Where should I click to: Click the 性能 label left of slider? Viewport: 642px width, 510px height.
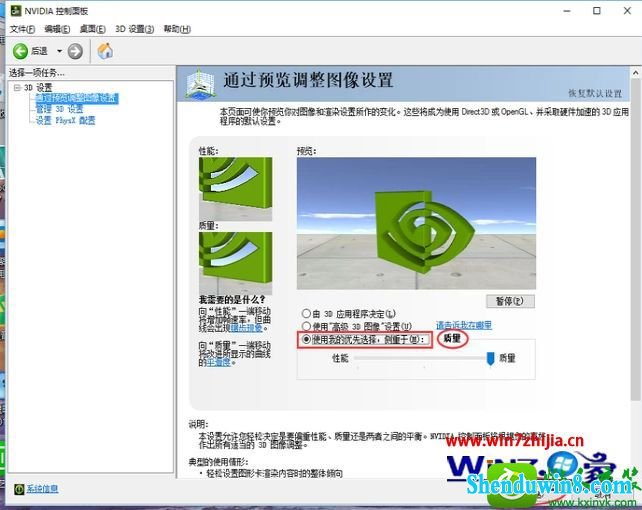coord(340,359)
